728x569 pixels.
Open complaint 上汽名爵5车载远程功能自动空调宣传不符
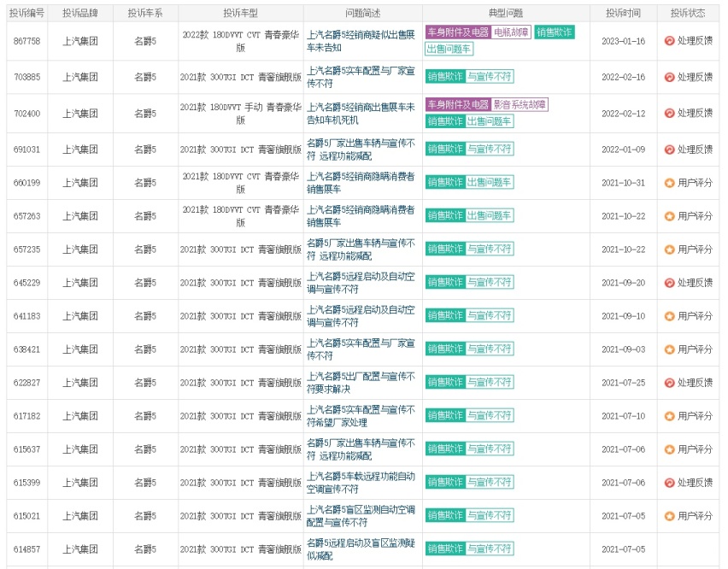click(x=361, y=483)
